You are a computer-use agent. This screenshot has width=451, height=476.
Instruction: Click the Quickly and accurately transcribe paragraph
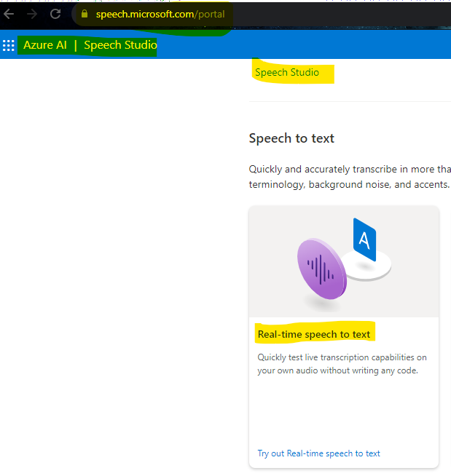coord(350,177)
